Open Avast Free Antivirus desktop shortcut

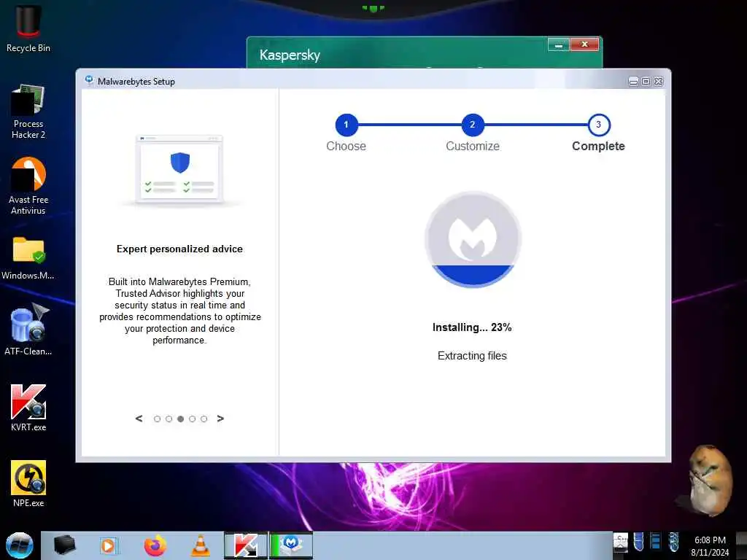point(28,186)
